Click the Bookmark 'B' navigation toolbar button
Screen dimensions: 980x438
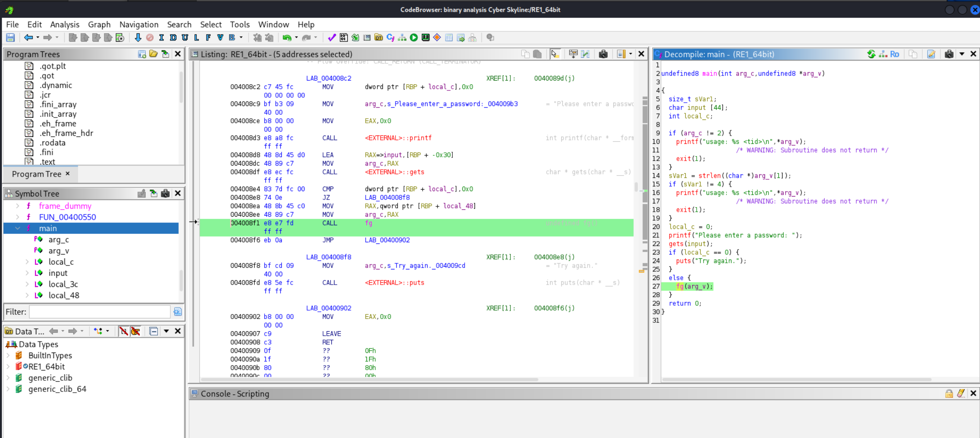click(x=232, y=37)
